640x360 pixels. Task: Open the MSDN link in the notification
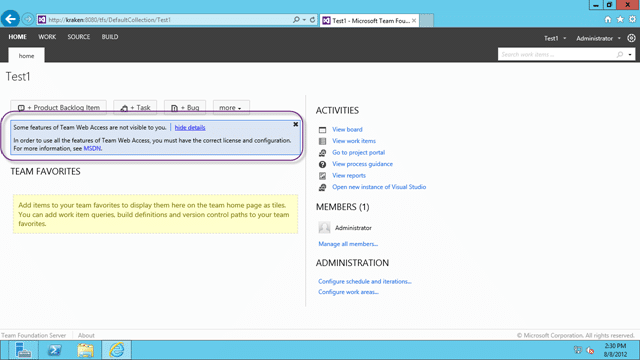(92, 149)
